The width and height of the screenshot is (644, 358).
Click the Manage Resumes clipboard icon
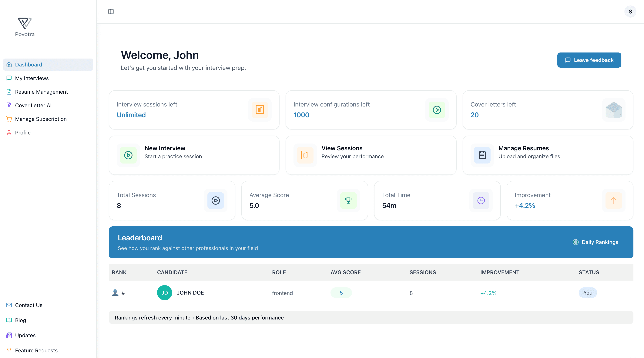482,155
